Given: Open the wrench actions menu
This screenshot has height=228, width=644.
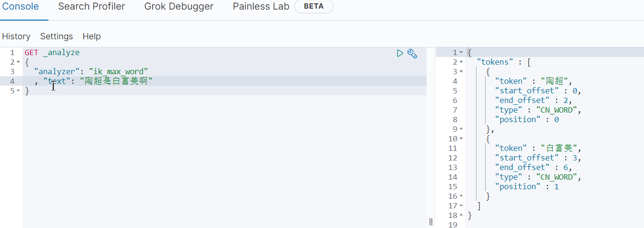Looking at the screenshot, I should coord(412,53).
